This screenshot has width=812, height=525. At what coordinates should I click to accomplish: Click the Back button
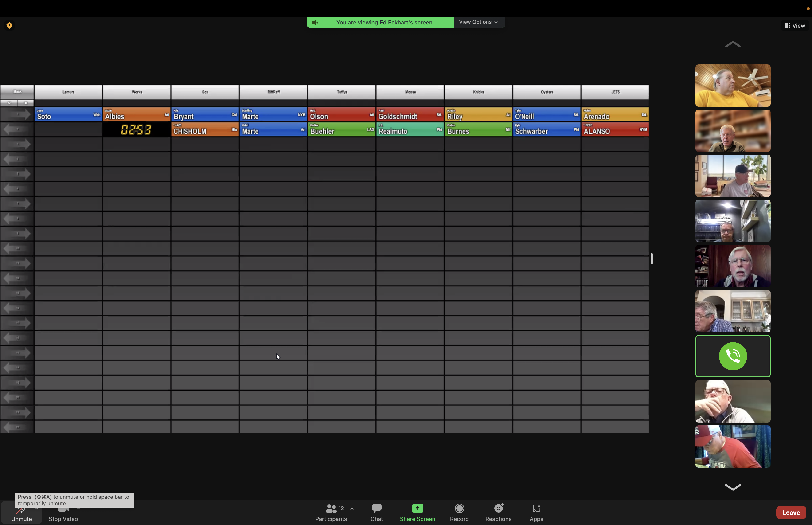pyautogui.click(x=17, y=92)
